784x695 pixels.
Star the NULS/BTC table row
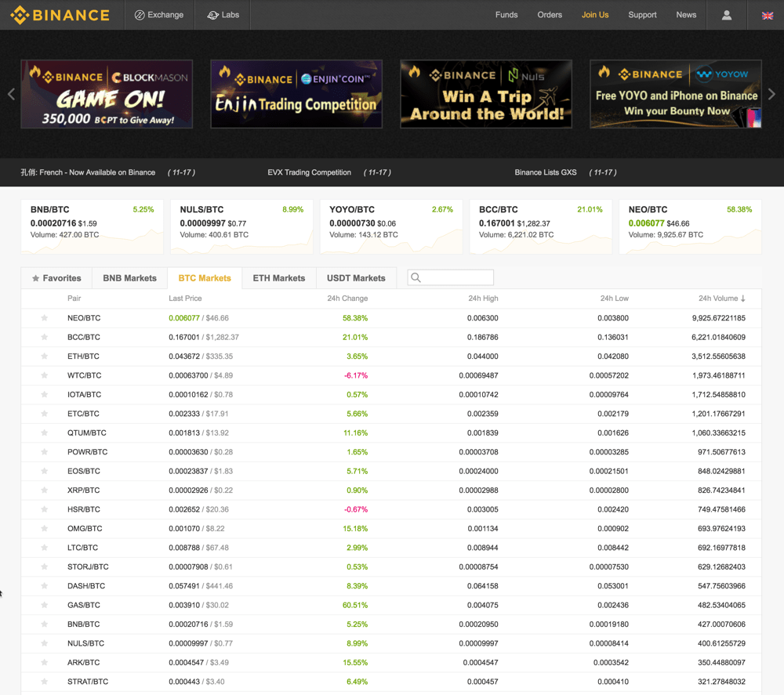coord(45,643)
